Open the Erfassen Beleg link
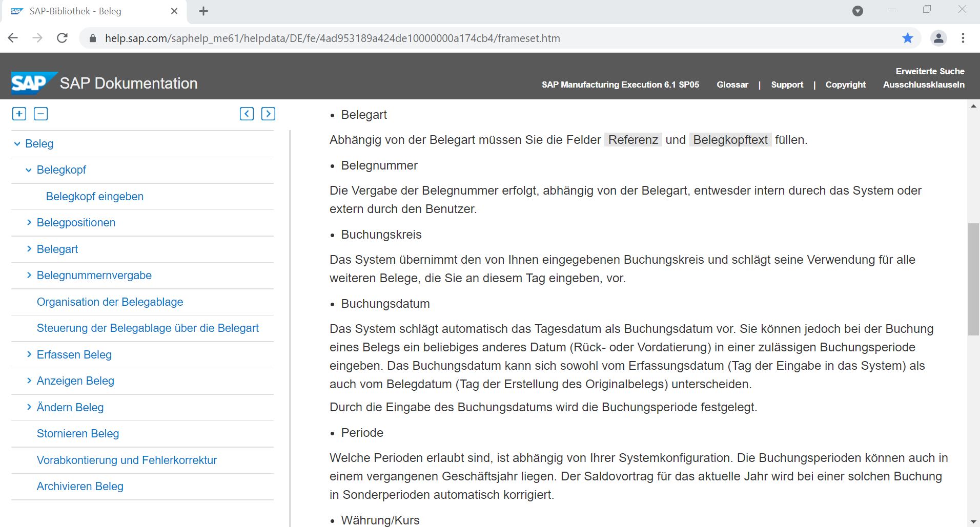This screenshot has height=527, width=980. 74,354
